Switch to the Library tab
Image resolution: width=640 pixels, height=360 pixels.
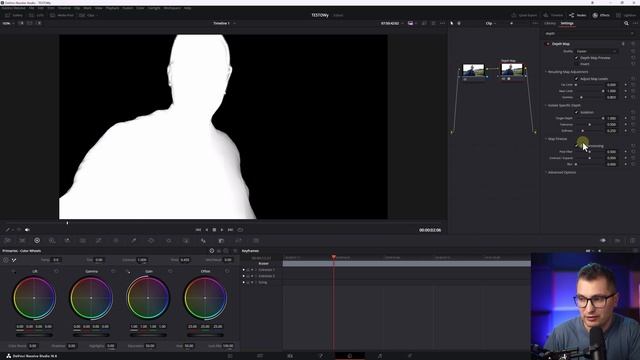tap(550, 23)
